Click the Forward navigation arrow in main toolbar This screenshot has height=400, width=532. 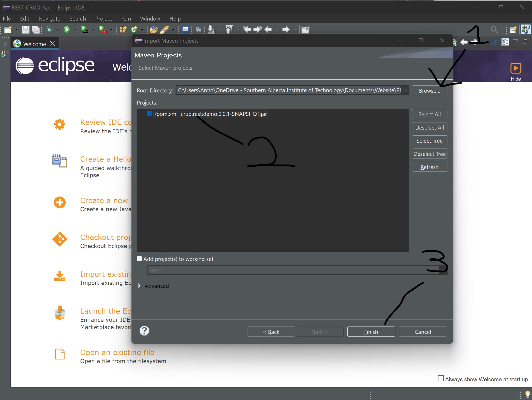tap(286, 29)
